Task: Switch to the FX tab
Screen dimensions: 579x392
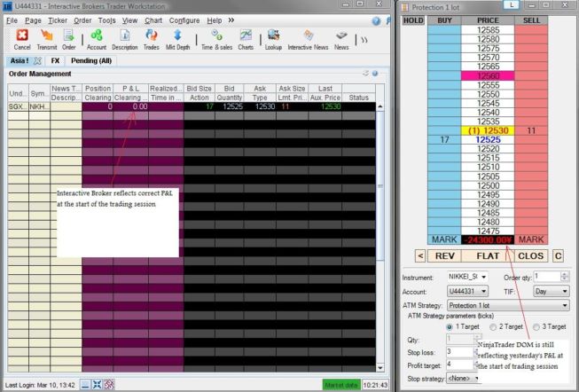Action: click(x=55, y=60)
